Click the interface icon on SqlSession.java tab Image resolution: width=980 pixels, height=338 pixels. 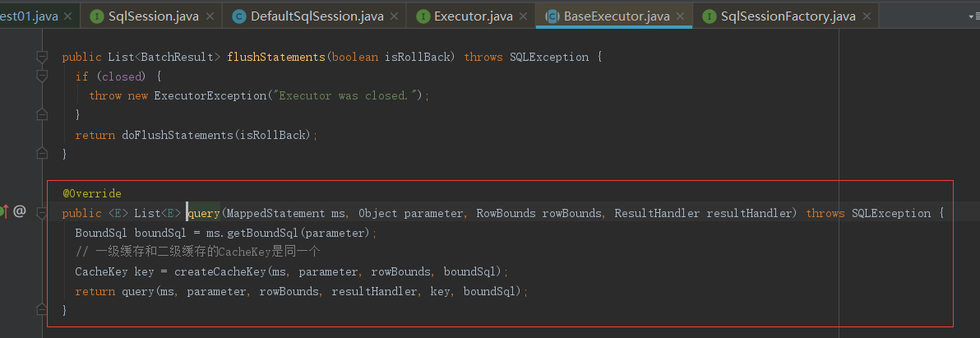pyautogui.click(x=97, y=17)
